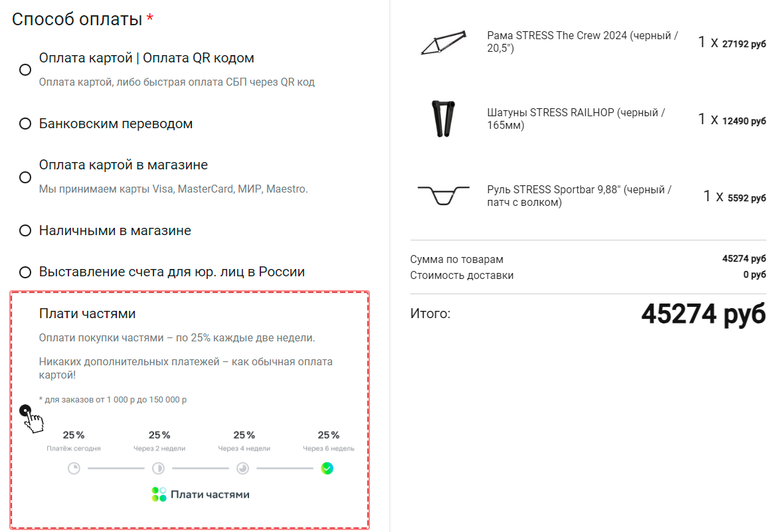
Task: Open Шатуны STRESS RAILHOP product link
Action: 575,119
